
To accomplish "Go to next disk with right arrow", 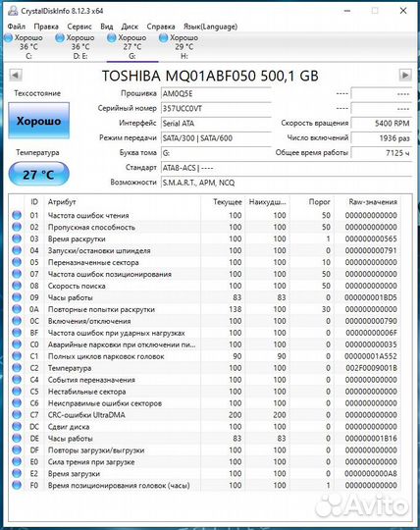I will [405, 75].
